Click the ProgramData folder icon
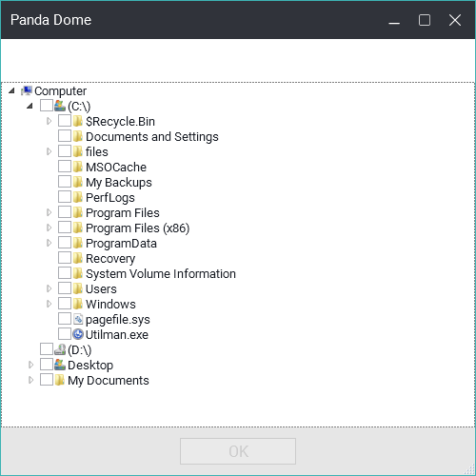476x476 pixels. click(x=78, y=243)
